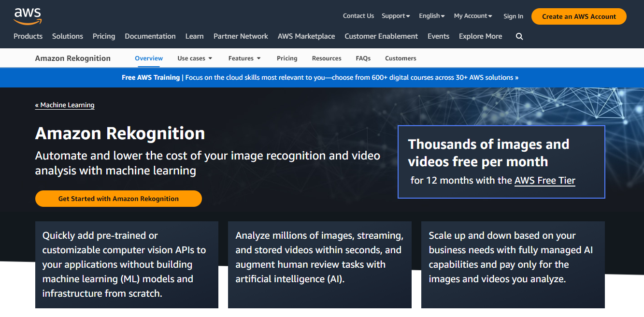This screenshot has height=317, width=644.
Task: Click Sign In
Action: point(513,16)
